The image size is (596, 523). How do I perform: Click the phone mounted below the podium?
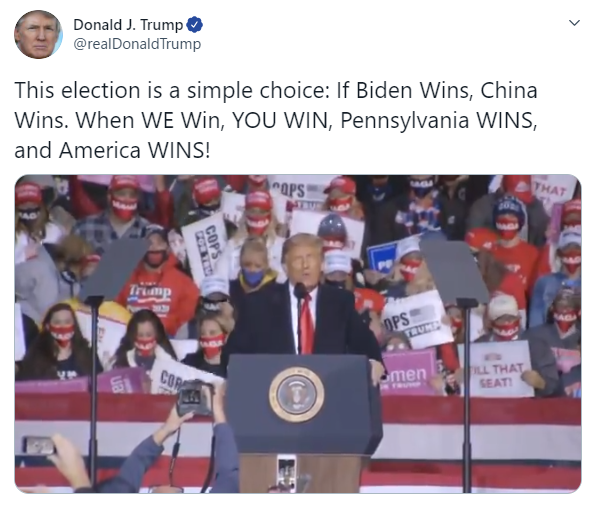pyautogui.click(x=285, y=474)
